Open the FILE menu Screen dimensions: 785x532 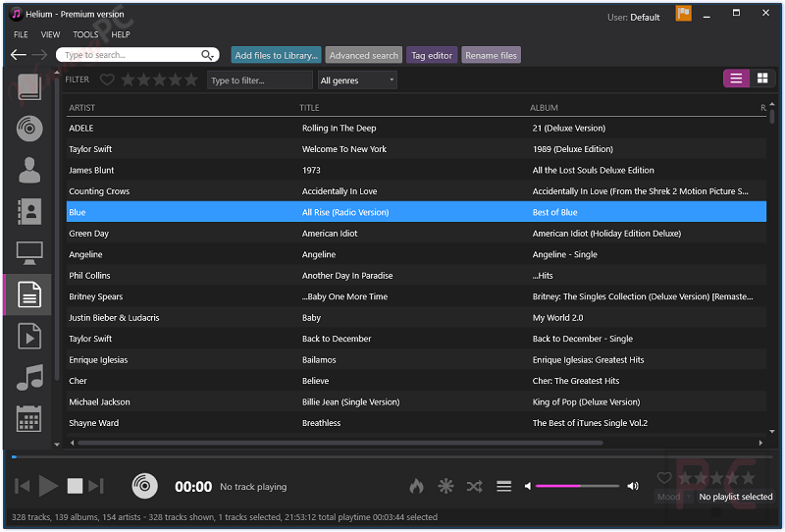click(x=21, y=34)
